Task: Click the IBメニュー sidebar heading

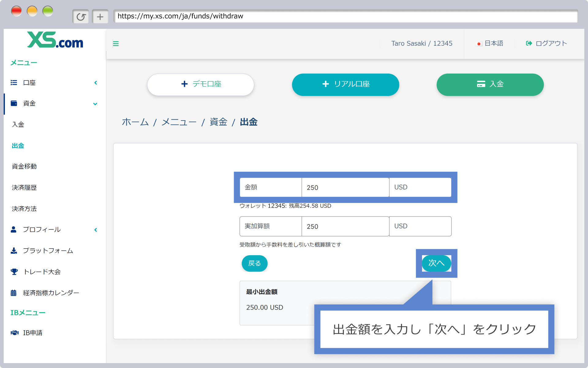Action: coord(28,313)
